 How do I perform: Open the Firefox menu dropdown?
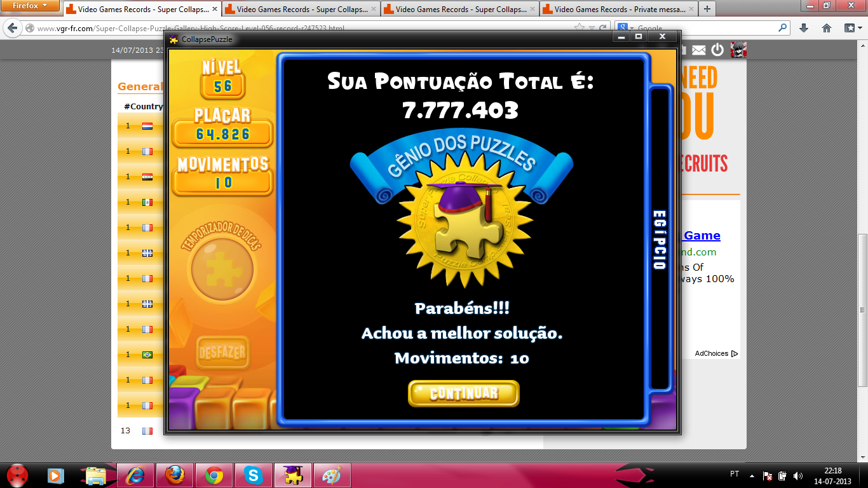click(30, 6)
